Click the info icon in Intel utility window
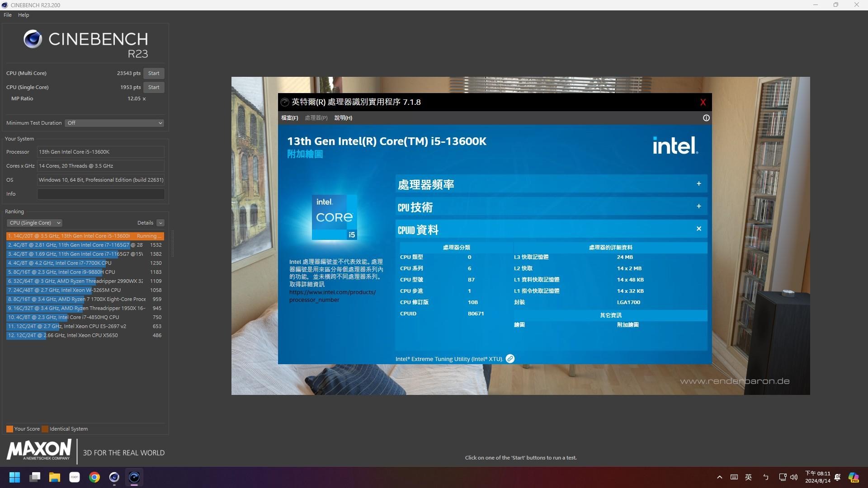 tap(707, 117)
